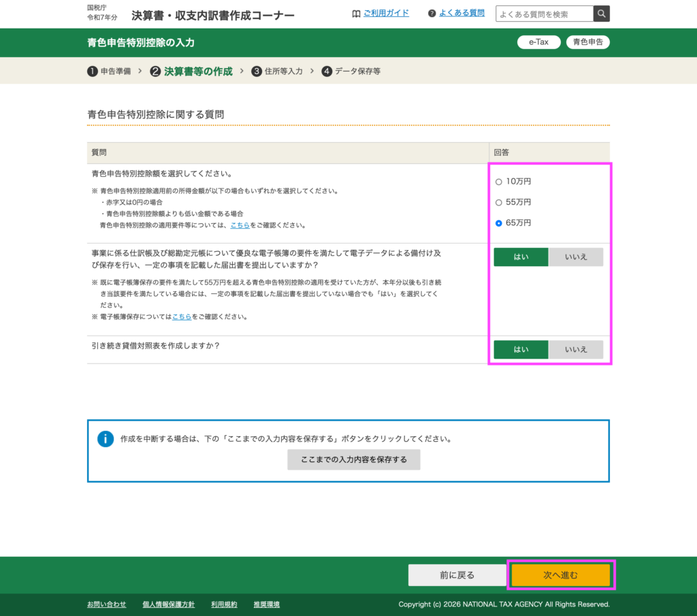
Task: Click ここまでの入力内容を保存する button
Action: (354, 459)
